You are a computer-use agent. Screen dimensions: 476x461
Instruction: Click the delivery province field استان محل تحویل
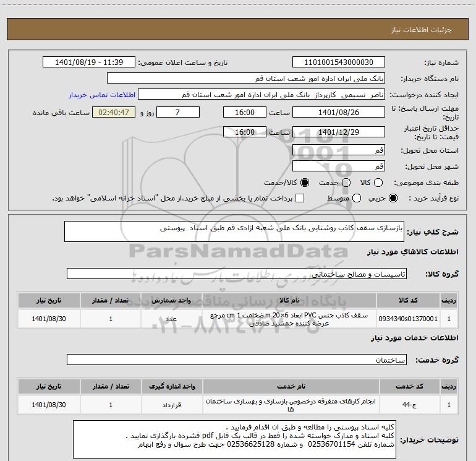339,150
